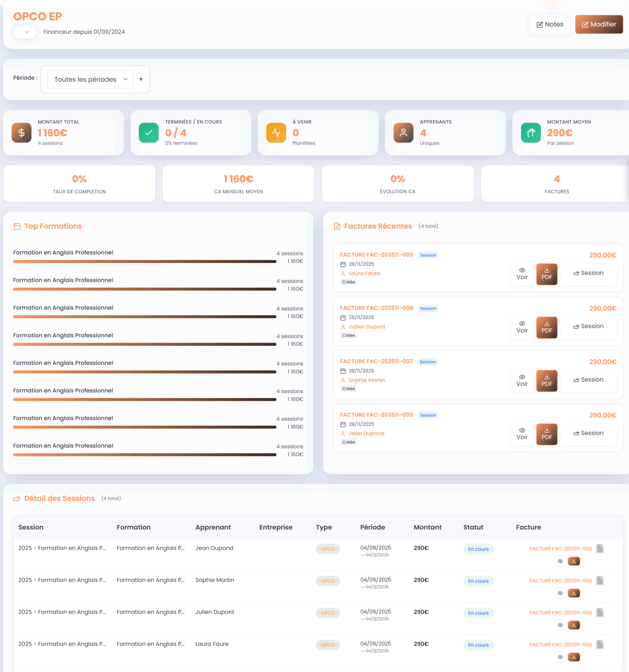
Task: Sort by the Montant column header
Action: (x=427, y=527)
